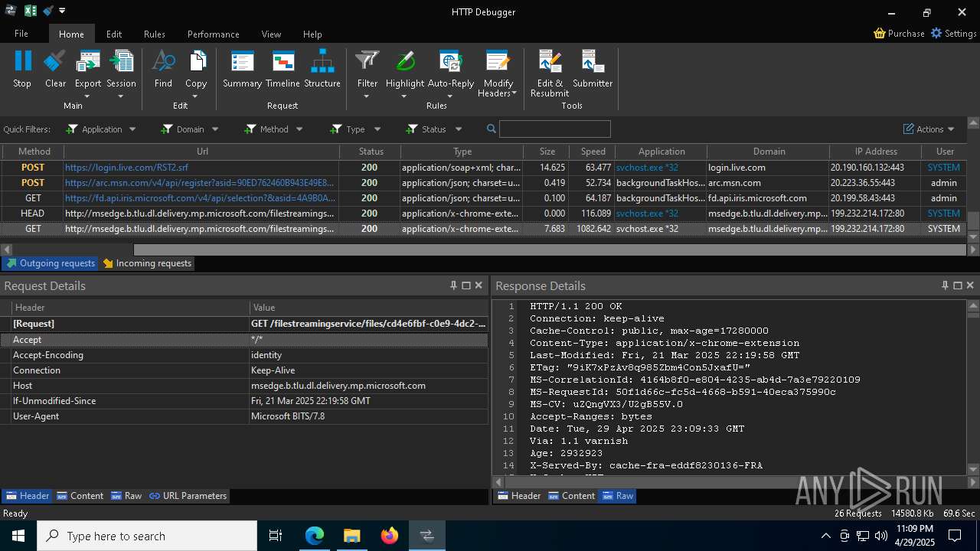Maximize the Response Details panel
The height and width of the screenshot is (551, 980).
coord(957,285)
